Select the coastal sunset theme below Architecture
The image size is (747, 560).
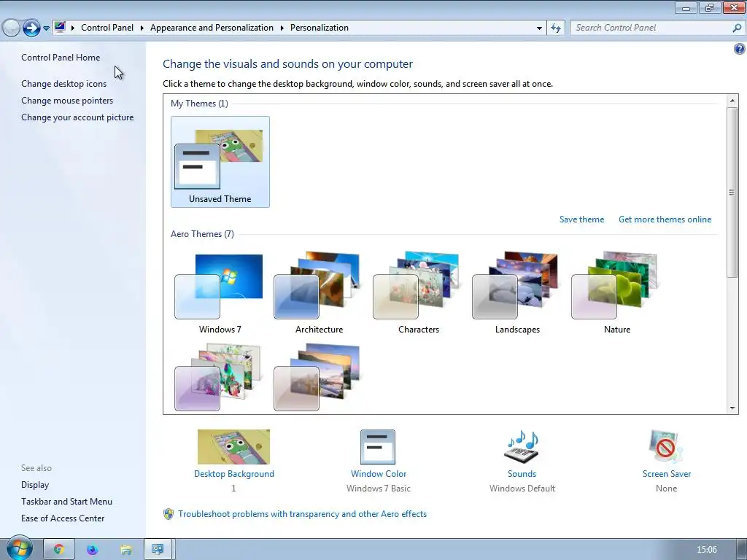[319, 377]
